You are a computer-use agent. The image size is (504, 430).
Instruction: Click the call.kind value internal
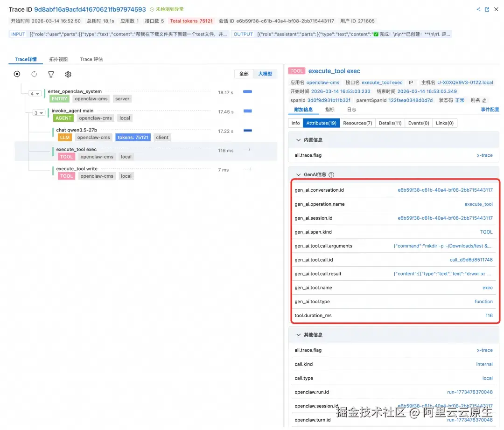pyautogui.click(x=484, y=365)
